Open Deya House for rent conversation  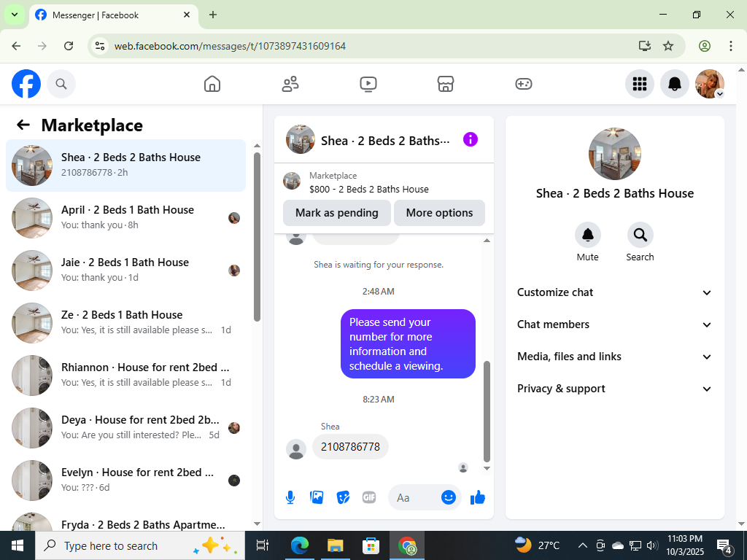125,427
